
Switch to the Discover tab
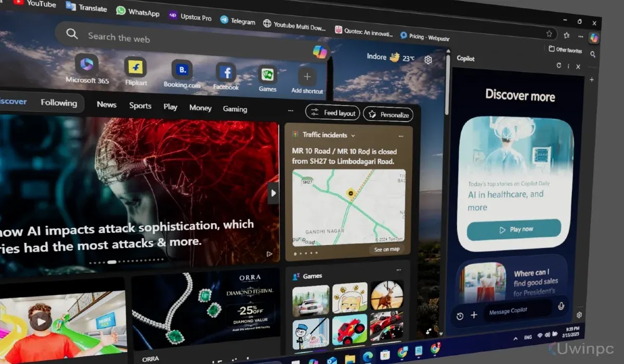coord(12,101)
